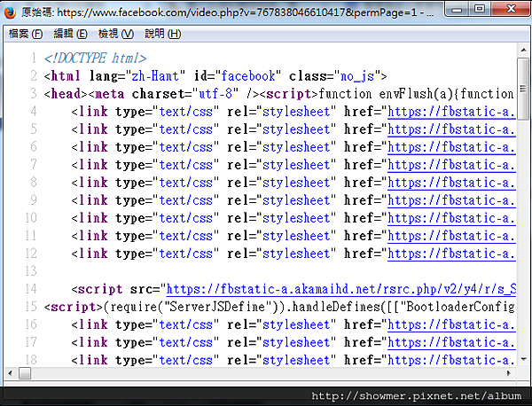Click line number 13 in the gutter
Image resolution: width=532 pixels, height=406 pixels.
[31, 271]
